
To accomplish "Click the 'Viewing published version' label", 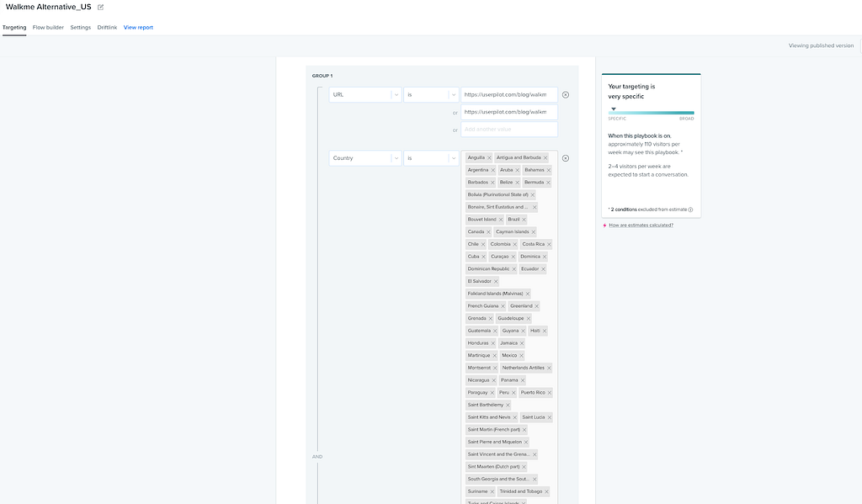I will (x=821, y=45).
